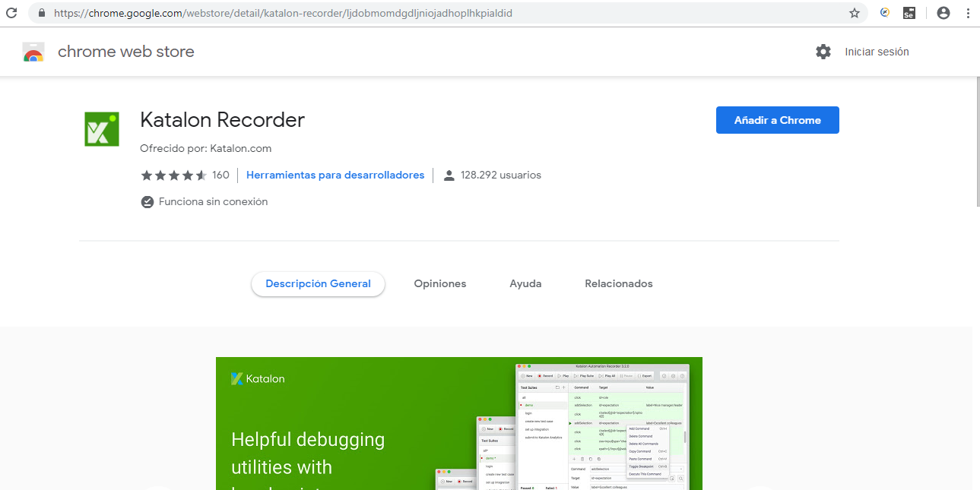Open the Selenium IDE extension icon
Viewport: 980px width, 490px height.
click(x=909, y=13)
